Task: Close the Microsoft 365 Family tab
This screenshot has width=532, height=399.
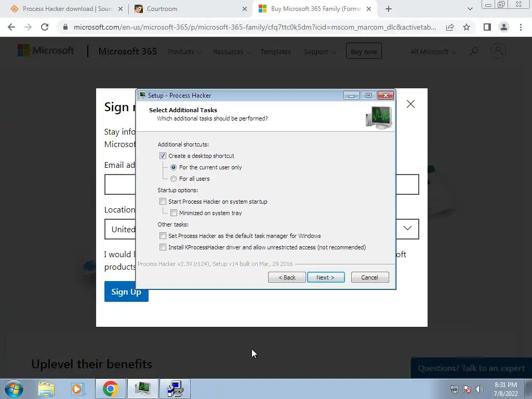Action: (x=369, y=9)
